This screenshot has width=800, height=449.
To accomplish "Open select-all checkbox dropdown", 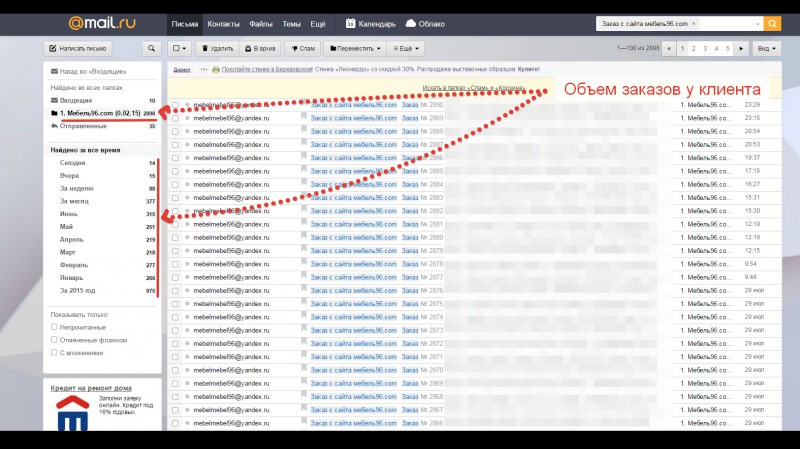I will point(179,48).
